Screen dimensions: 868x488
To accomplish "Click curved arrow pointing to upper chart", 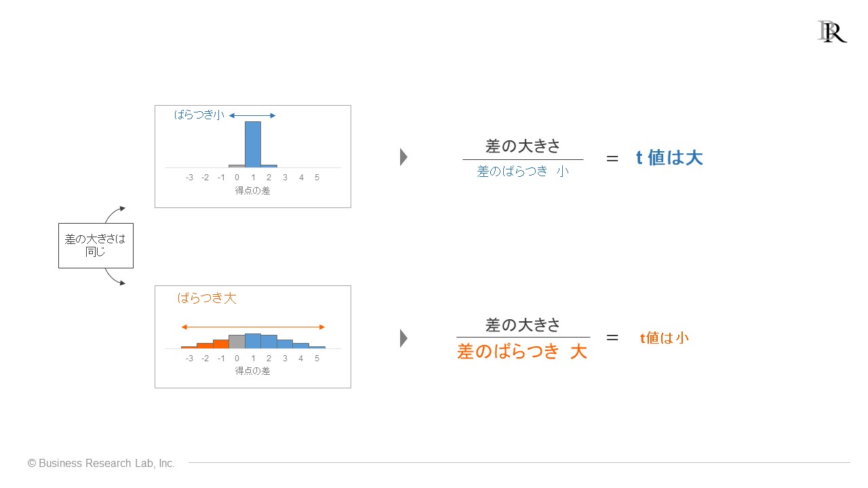I will click(x=115, y=214).
